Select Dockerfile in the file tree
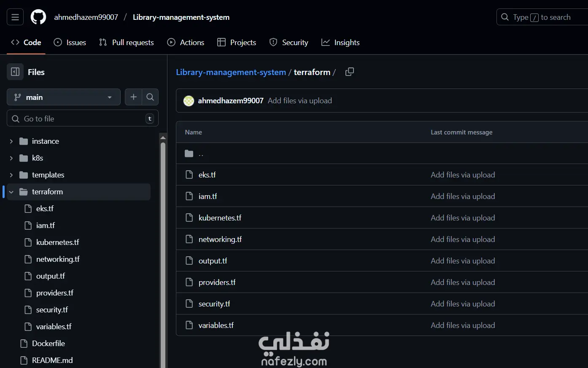The image size is (588, 368). tap(49, 344)
